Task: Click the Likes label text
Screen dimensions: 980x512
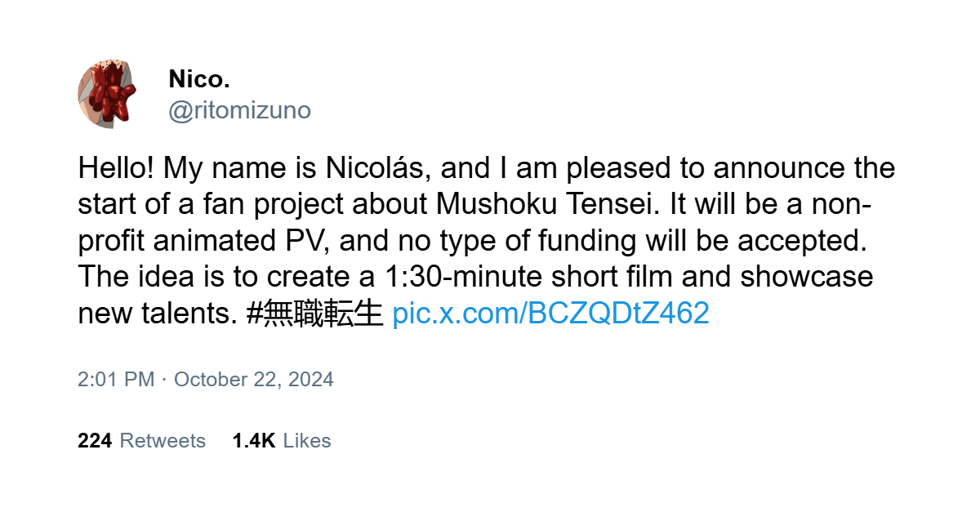Action: coord(307,441)
